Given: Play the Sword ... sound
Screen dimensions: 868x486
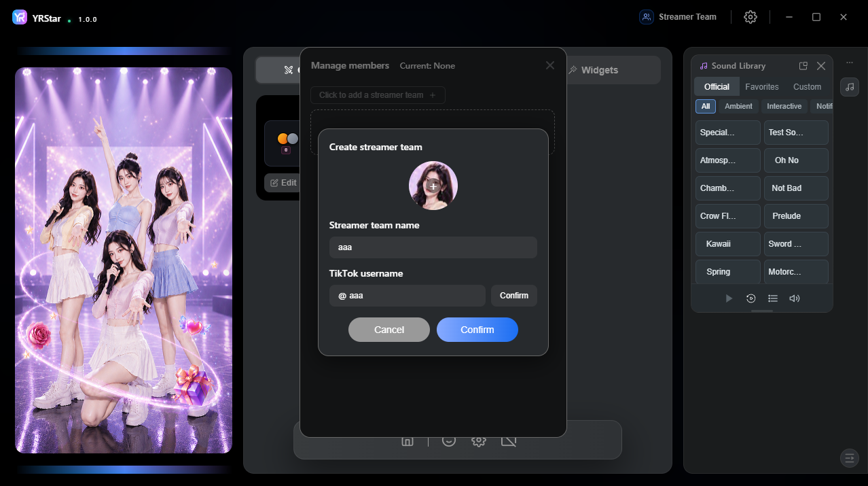Looking at the screenshot, I should pos(796,244).
